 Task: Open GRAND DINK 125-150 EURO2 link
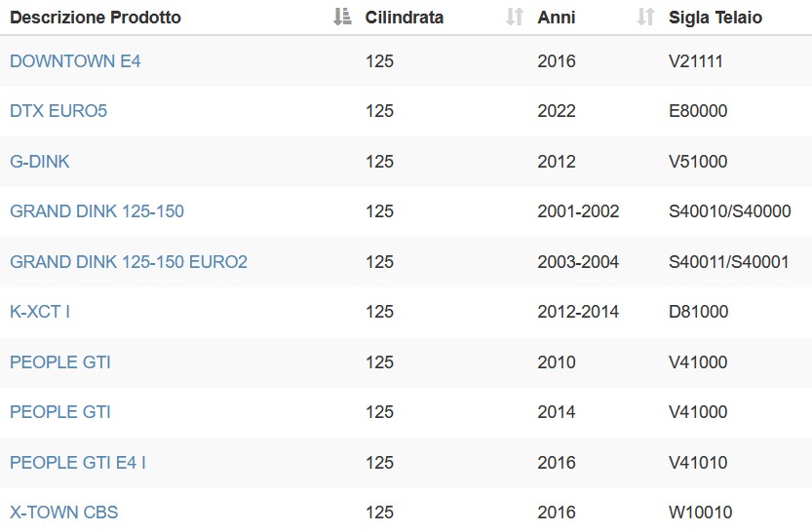129,262
